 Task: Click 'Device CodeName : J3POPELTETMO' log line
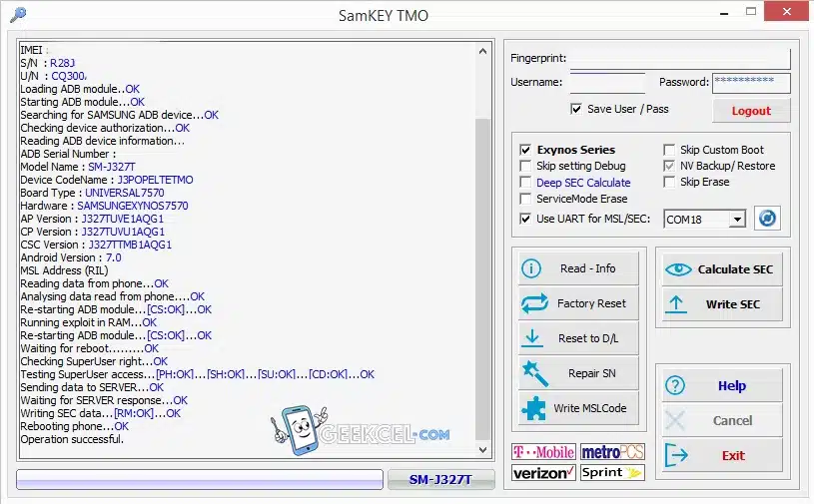click(107, 180)
